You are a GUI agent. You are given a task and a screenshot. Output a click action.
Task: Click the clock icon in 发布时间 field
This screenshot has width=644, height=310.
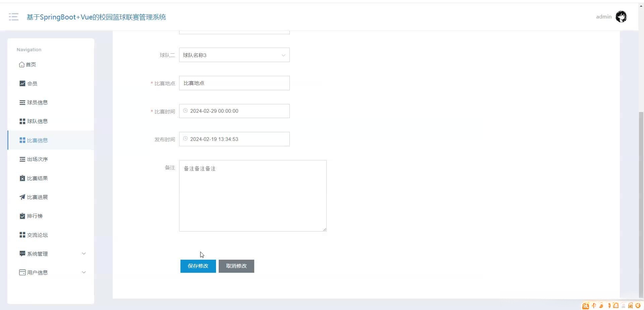point(185,139)
